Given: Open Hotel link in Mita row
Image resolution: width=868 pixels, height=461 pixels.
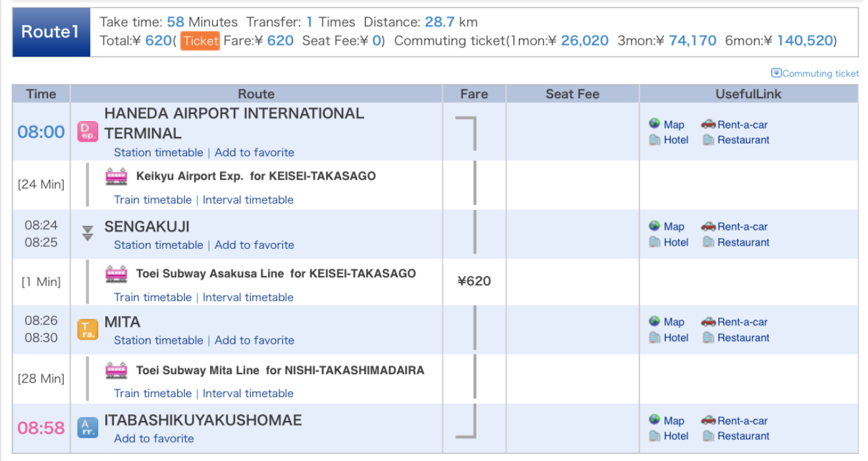Looking at the screenshot, I should click(676, 338).
